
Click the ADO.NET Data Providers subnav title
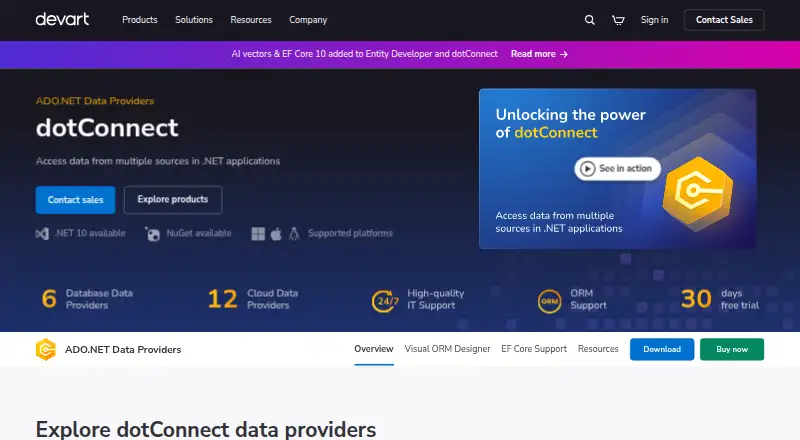(x=123, y=350)
